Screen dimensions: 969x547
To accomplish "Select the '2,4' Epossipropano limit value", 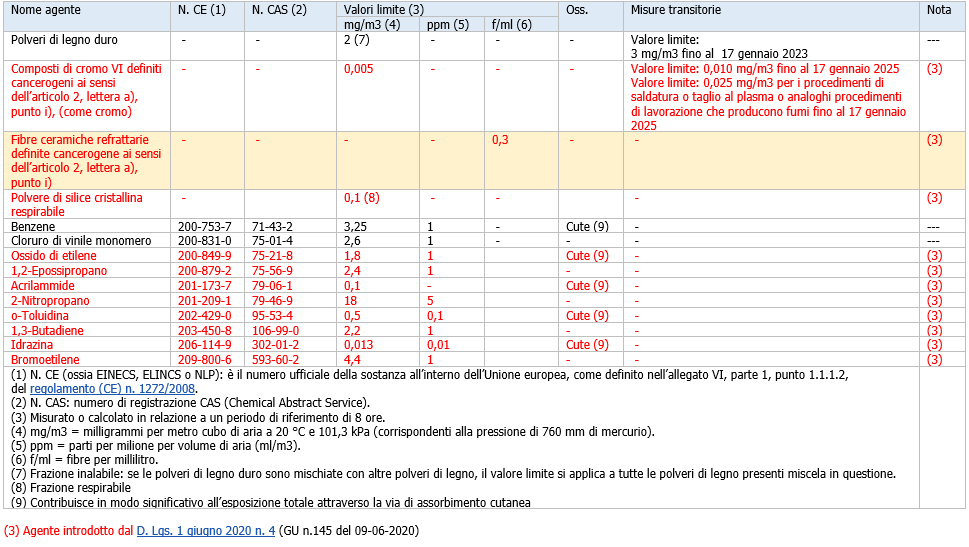I will [352, 271].
